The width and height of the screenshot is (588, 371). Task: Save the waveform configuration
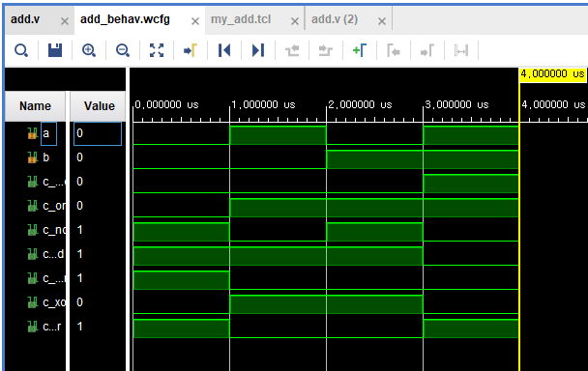[x=55, y=50]
